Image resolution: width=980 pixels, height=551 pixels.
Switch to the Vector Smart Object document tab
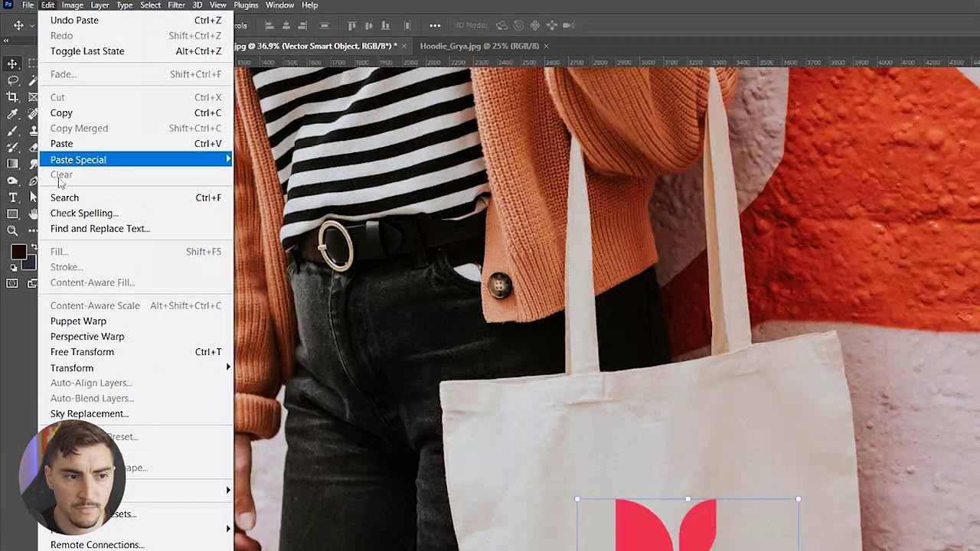315,46
